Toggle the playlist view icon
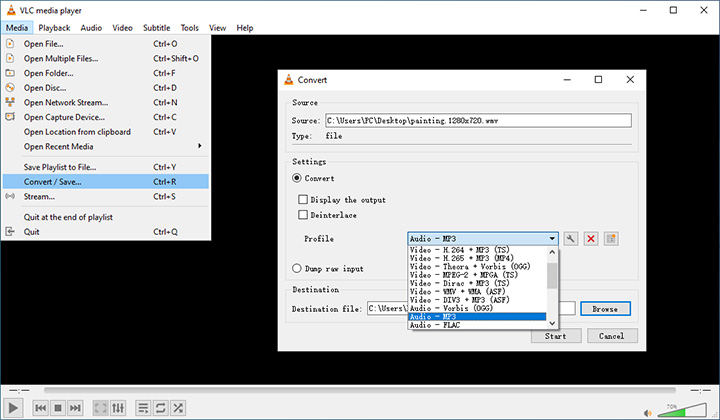The height and width of the screenshot is (420, 720). click(x=143, y=408)
